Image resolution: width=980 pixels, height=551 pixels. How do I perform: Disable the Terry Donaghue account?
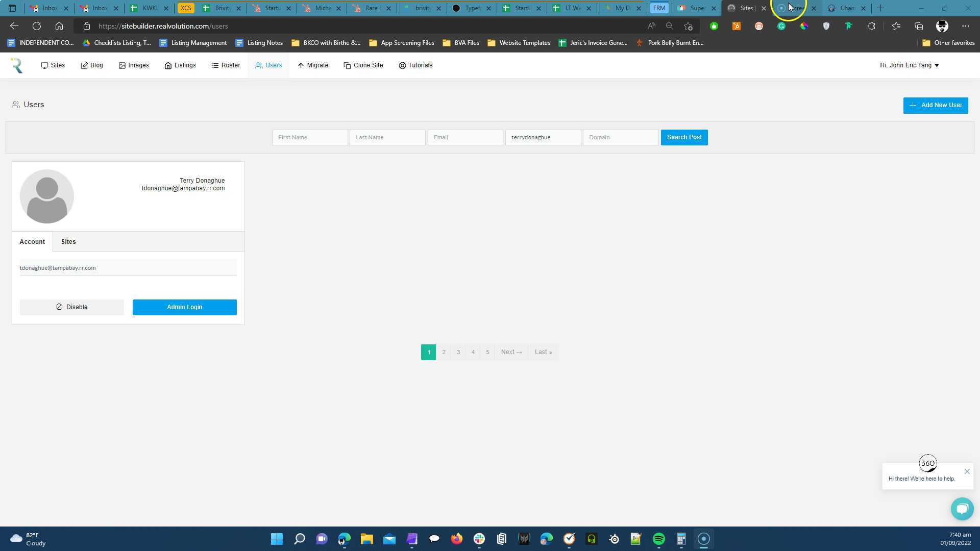click(71, 307)
